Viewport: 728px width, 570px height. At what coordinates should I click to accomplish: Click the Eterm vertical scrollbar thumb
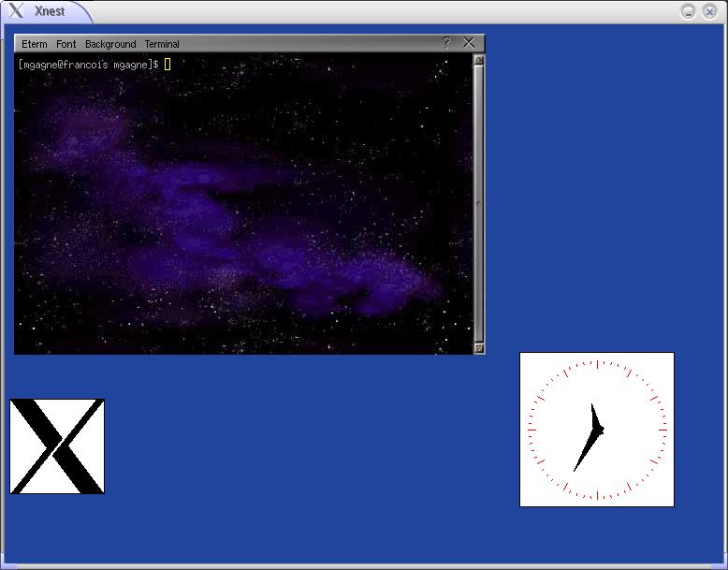tap(479, 203)
